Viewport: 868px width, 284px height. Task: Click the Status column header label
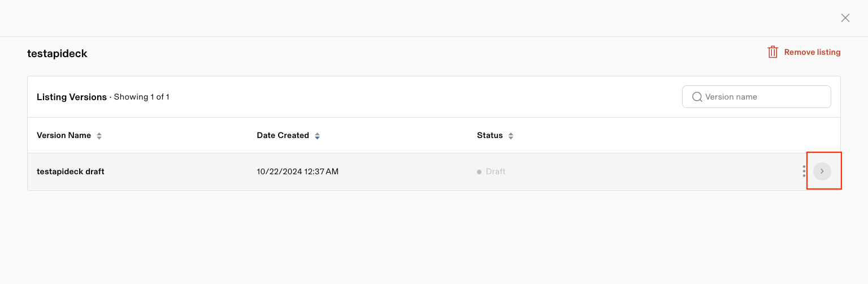(489, 135)
